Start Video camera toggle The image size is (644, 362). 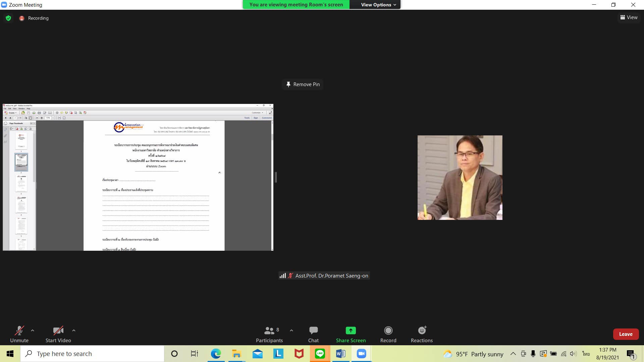point(58,334)
